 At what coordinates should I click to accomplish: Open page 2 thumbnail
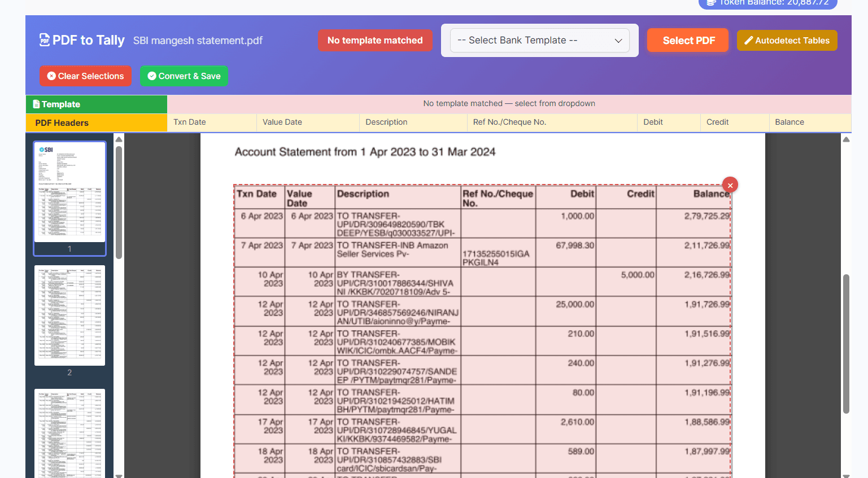[x=69, y=315]
